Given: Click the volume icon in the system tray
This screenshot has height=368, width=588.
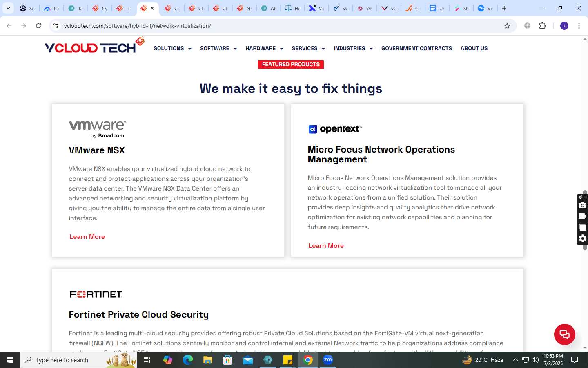Looking at the screenshot, I should [x=535, y=360].
